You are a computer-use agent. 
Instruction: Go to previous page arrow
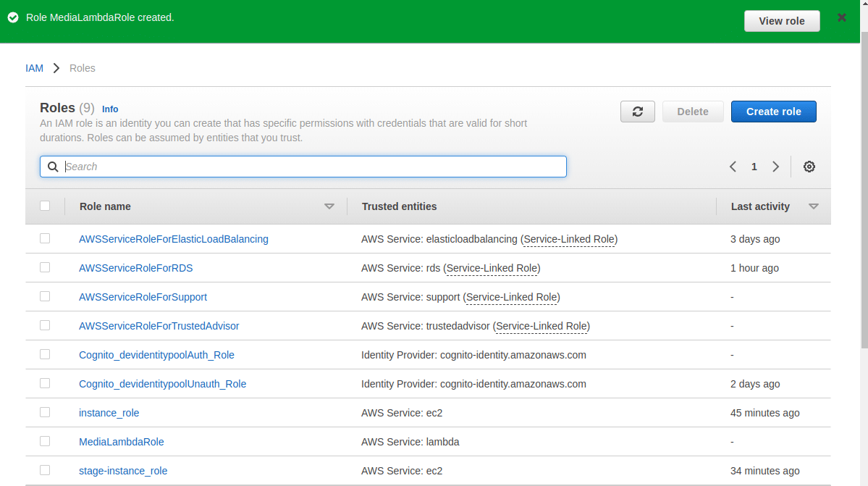[x=733, y=167]
